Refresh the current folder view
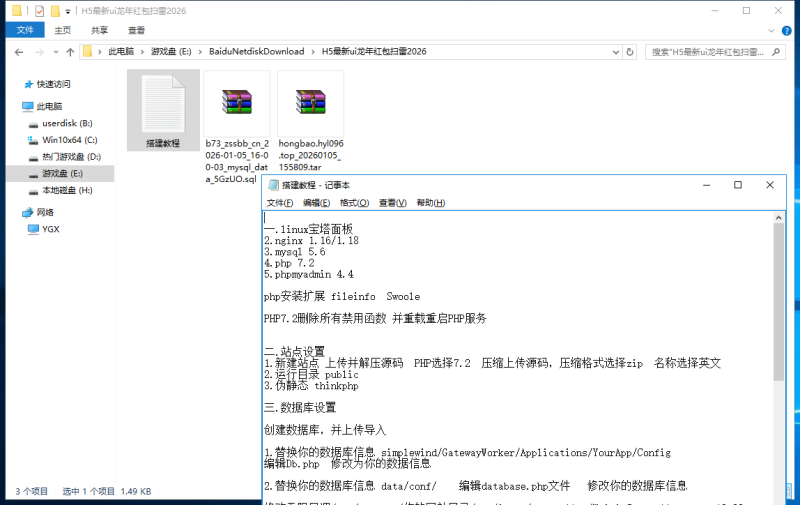 pyautogui.click(x=630, y=52)
